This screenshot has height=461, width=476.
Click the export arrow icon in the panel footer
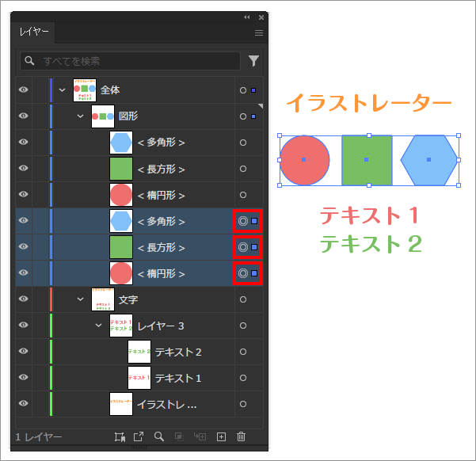coord(139,436)
